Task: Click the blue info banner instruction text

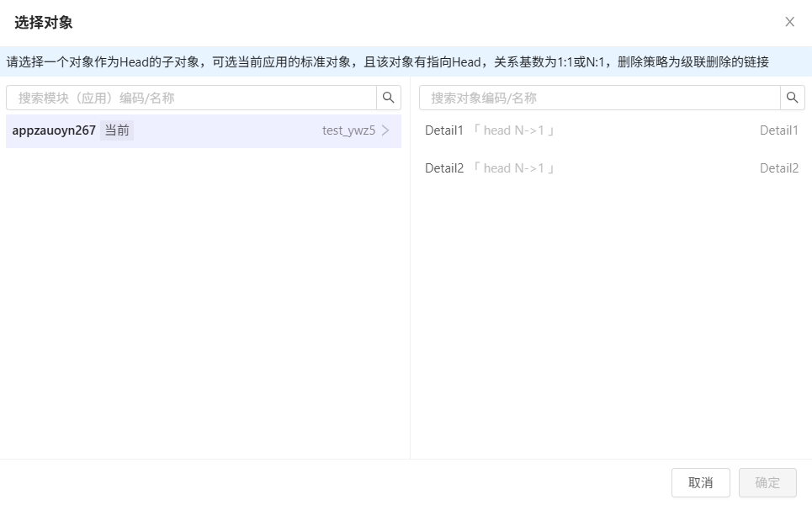Action: tap(387, 61)
